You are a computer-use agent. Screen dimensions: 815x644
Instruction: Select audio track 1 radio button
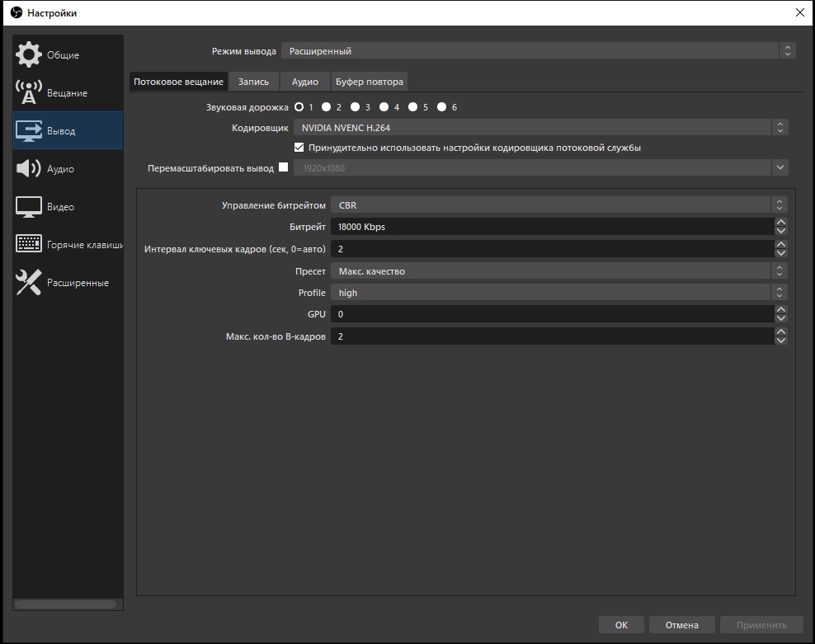(299, 106)
